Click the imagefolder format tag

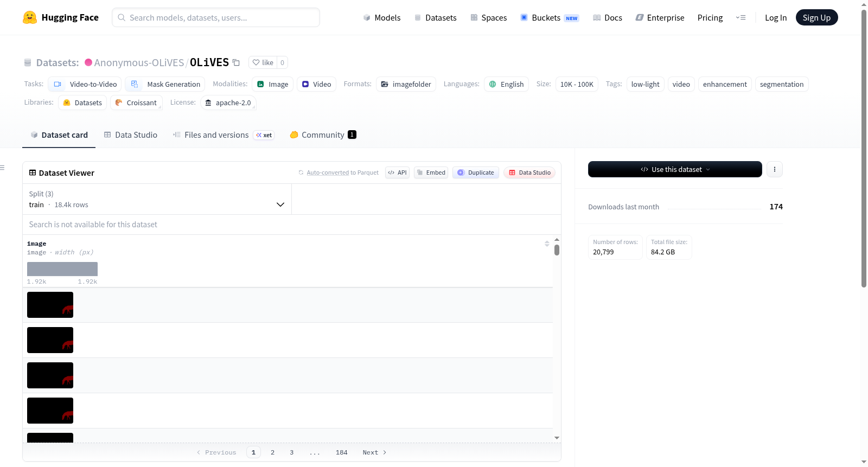click(x=406, y=84)
